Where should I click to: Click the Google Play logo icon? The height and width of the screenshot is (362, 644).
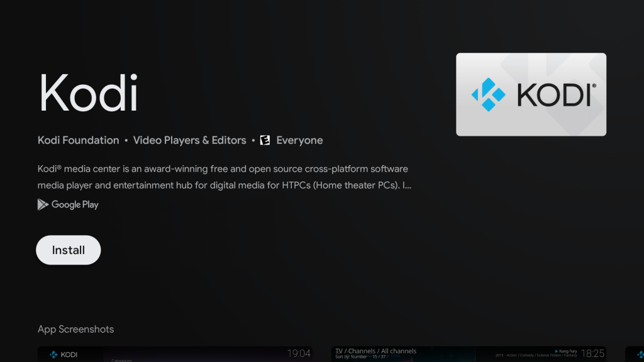[x=43, y=204]
